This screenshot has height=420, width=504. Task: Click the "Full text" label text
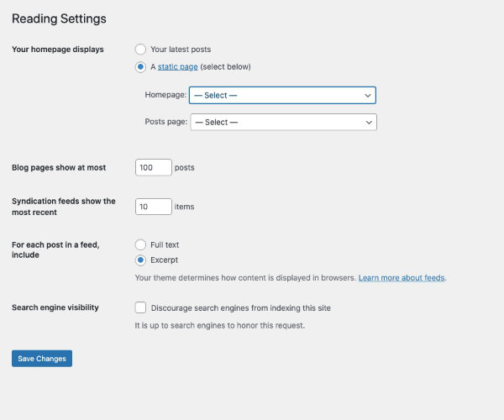point(165,245)
